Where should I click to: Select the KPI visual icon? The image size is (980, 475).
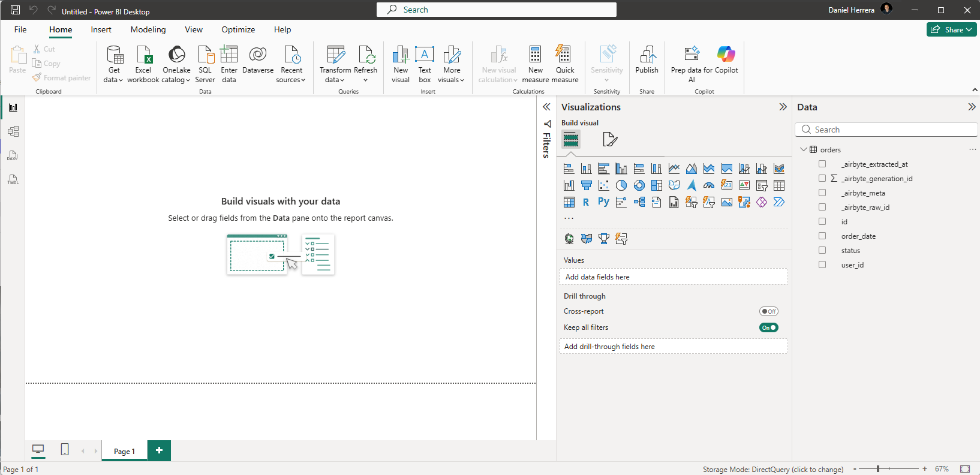744,185
